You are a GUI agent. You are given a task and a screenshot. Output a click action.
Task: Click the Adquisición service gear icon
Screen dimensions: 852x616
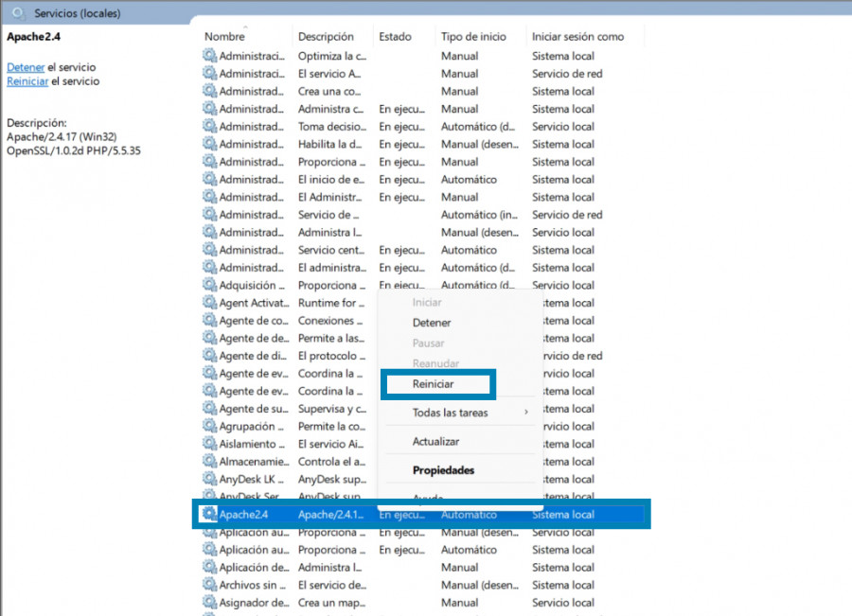pyautogui.click(x=210, y=285)
